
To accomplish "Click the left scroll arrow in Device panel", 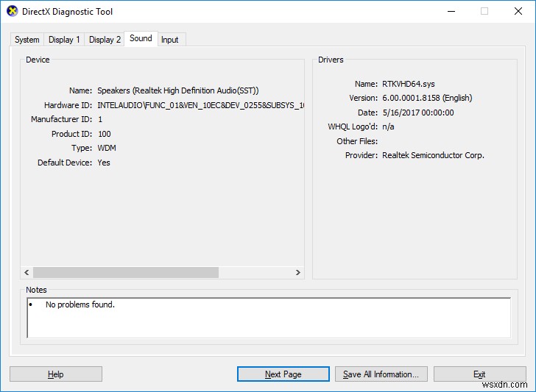I will [27, 272].
